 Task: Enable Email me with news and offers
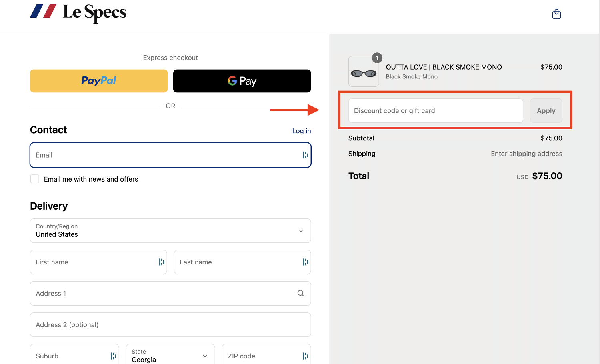[x=35, y=179]
